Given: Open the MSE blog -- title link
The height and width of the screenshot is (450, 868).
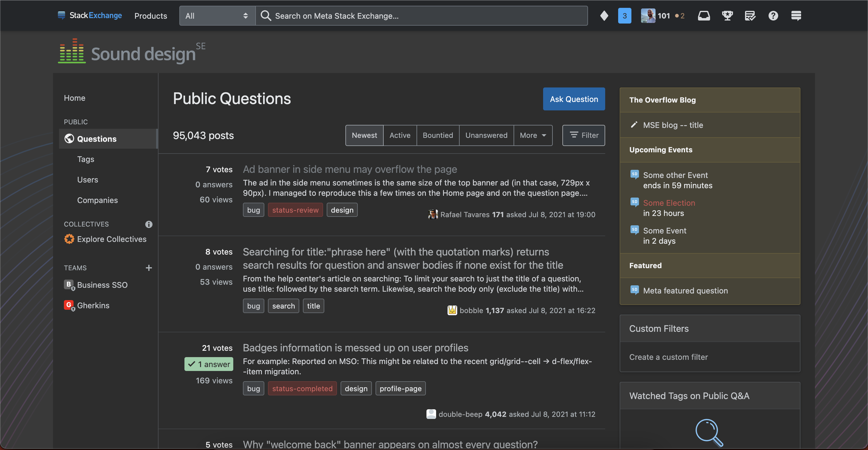Looking at the screenshot, I should pos(673,125).
